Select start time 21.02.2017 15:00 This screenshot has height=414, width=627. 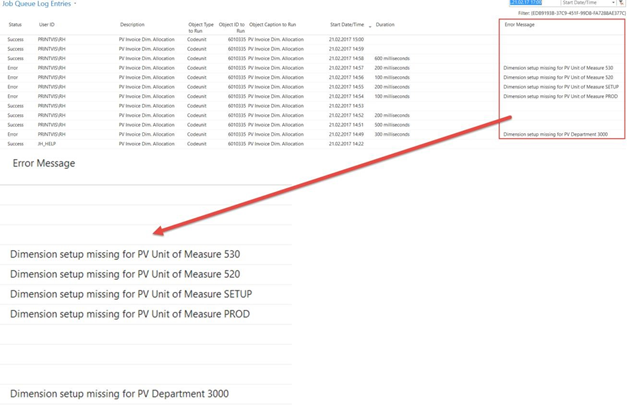[x=346, y=40]
